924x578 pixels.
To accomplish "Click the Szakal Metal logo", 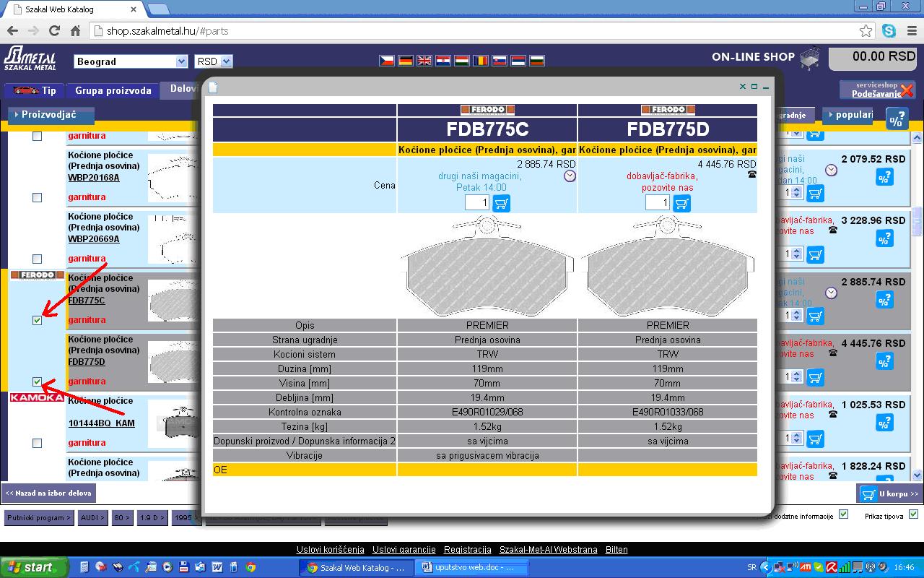I will [x=30, y=59].
